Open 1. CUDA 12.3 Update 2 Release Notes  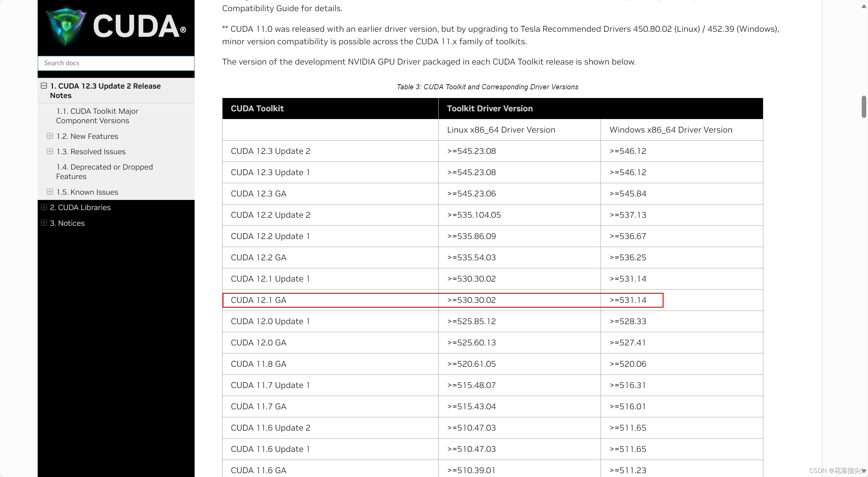coord(105,91)
